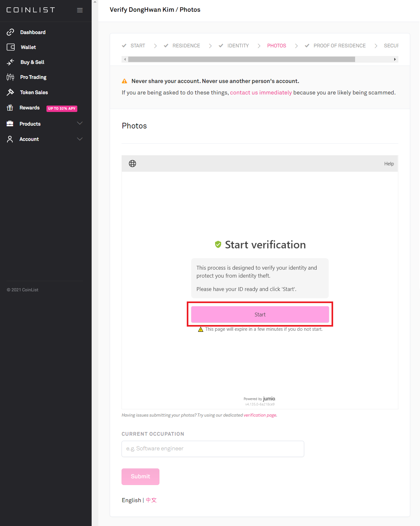420x526 pixels.
Task: Open Pro Trading section
Action: tap(33, 77)
